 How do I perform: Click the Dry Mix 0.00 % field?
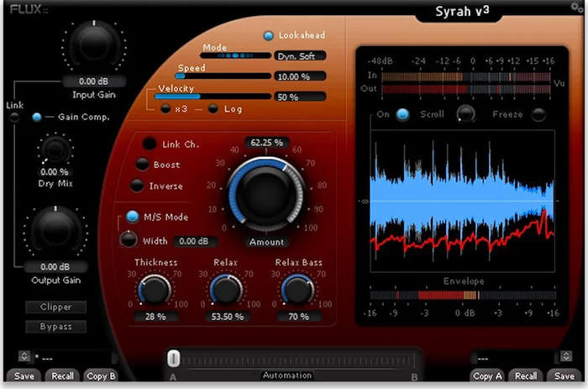(55, 171)
